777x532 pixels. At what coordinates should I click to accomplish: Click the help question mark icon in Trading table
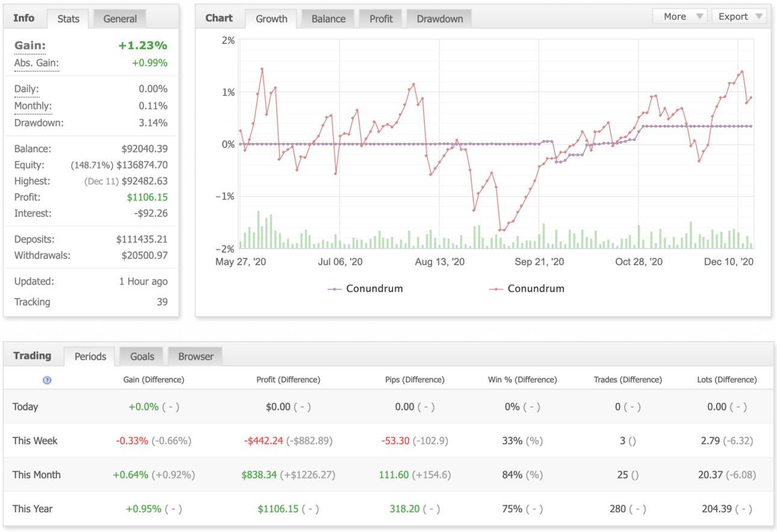[47, 380]
